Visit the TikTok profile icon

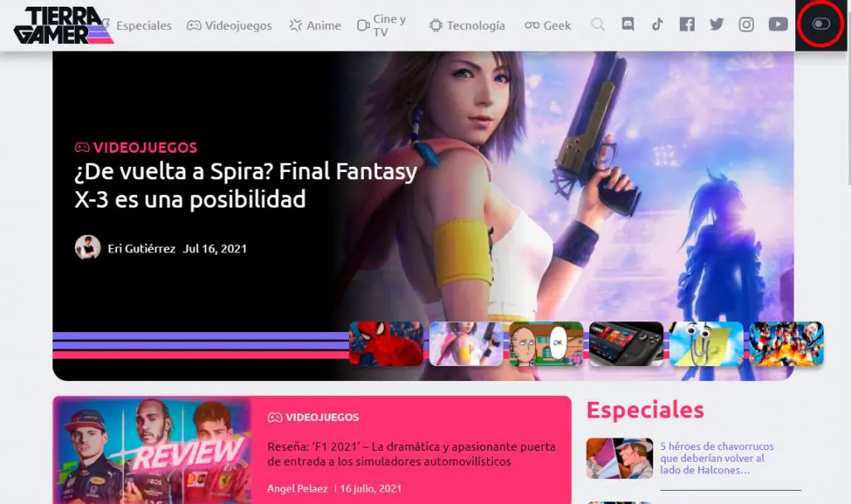657,25
